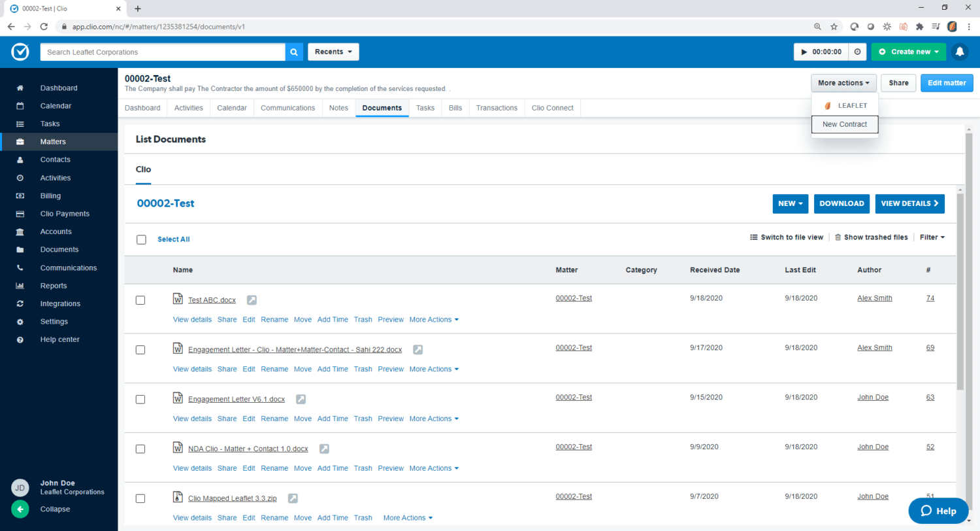Open the Reports section in the sidebar
The width and height of the screenshot is (980, 531).
54,285
